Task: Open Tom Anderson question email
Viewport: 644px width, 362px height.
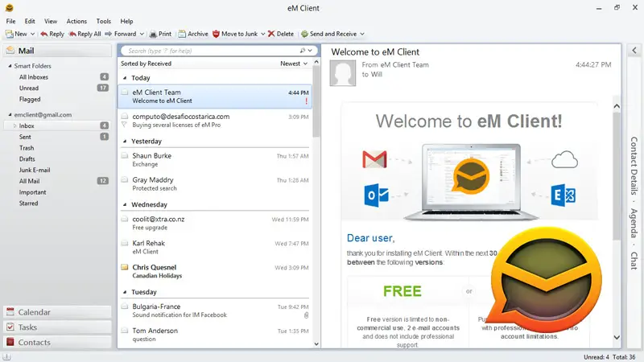Action: pos(215,335)
